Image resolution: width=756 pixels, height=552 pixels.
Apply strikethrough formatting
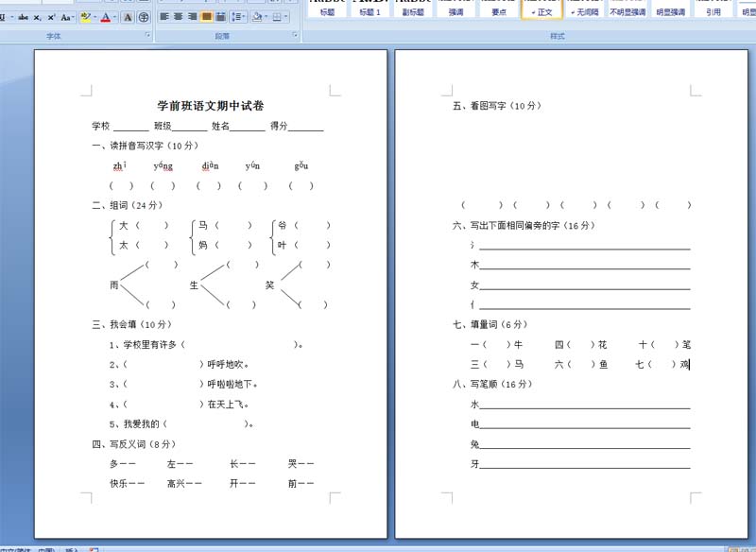[x=23, y=17]
